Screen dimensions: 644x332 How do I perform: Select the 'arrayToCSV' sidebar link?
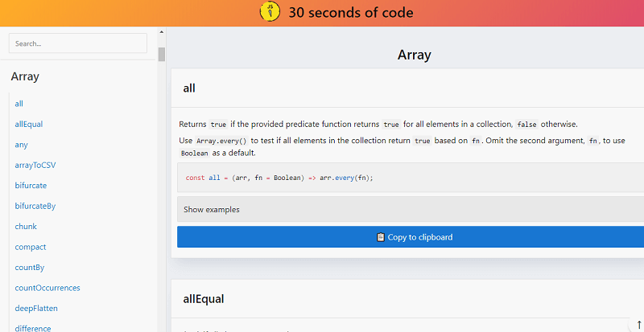[x=35, y=166]
